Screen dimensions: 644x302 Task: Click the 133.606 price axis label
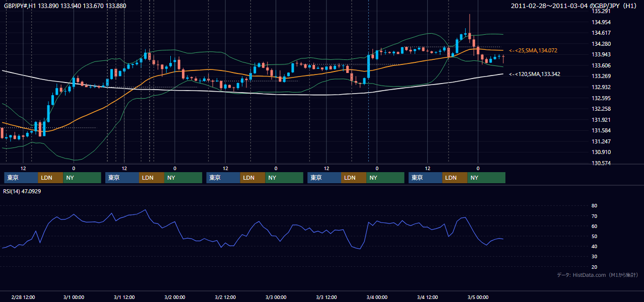601,65
